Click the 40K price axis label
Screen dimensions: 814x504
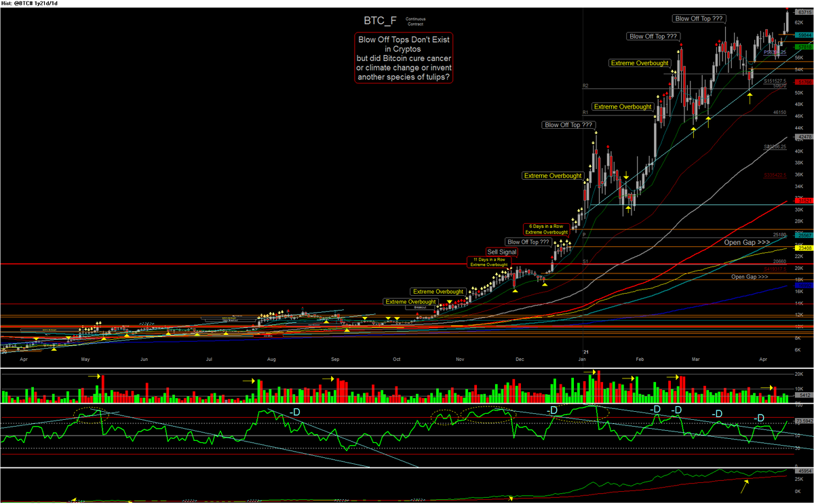tap(800, 151)
